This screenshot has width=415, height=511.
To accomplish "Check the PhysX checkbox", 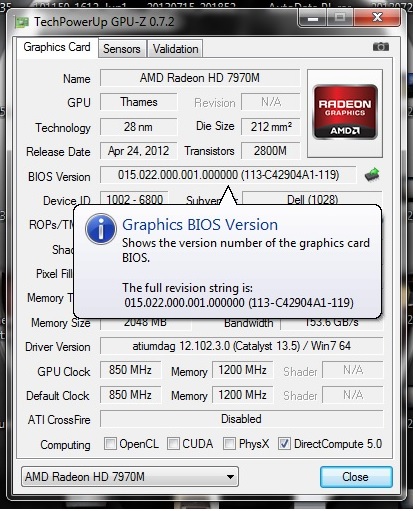I will pos(229,444).
